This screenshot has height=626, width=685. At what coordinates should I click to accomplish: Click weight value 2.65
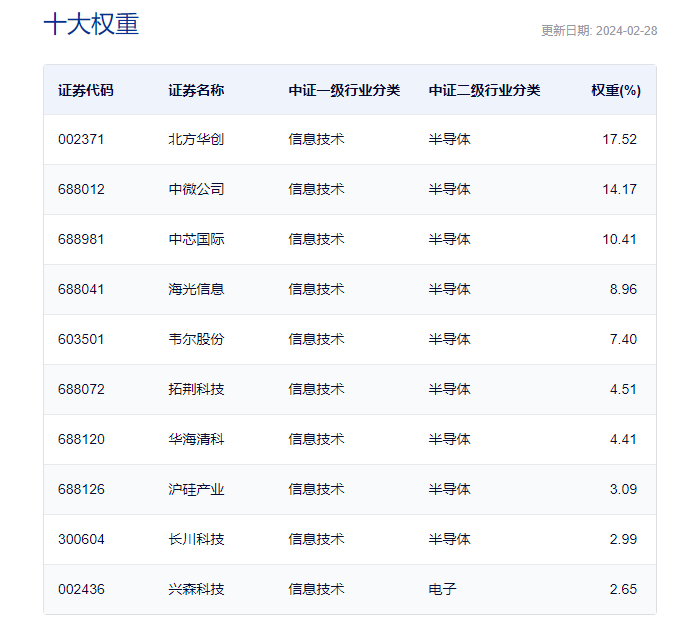623,589
